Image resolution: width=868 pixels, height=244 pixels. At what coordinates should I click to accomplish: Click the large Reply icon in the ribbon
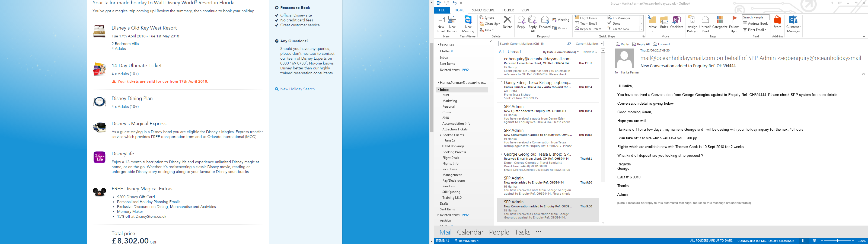coord(521,22)
